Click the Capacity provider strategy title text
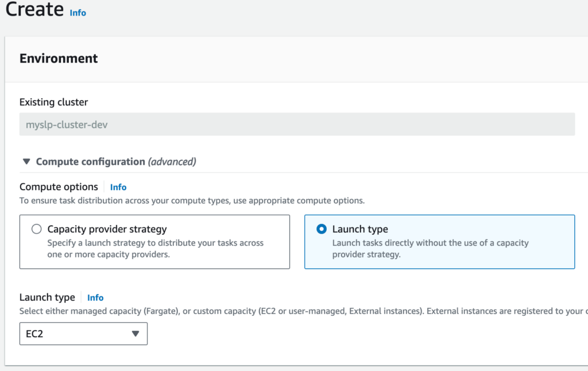The height and width of the screenshot is (371, 588). (x=107, y=229)
